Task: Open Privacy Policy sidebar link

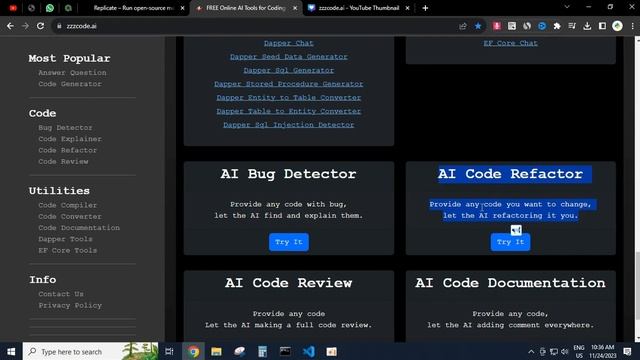Action: [x=70, y=306]
